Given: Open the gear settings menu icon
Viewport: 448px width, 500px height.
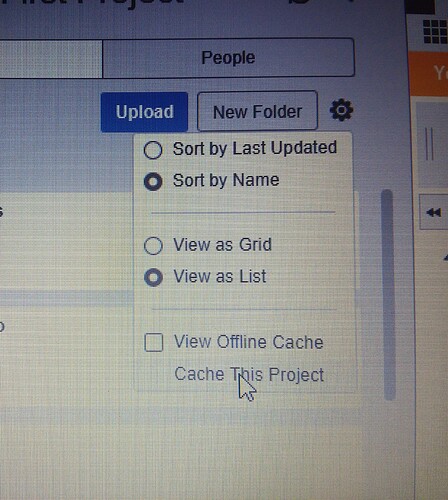Looking at the screenshot, I should point(341,110).
